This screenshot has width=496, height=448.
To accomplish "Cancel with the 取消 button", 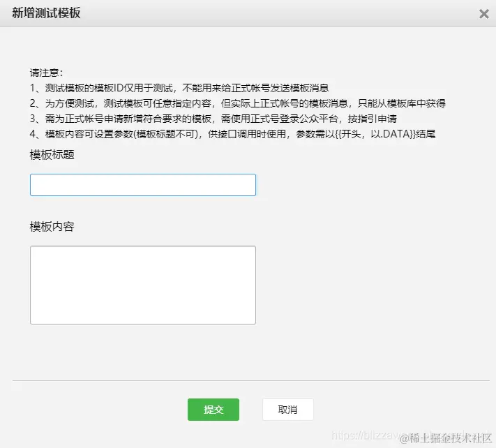I will (287, 410).
